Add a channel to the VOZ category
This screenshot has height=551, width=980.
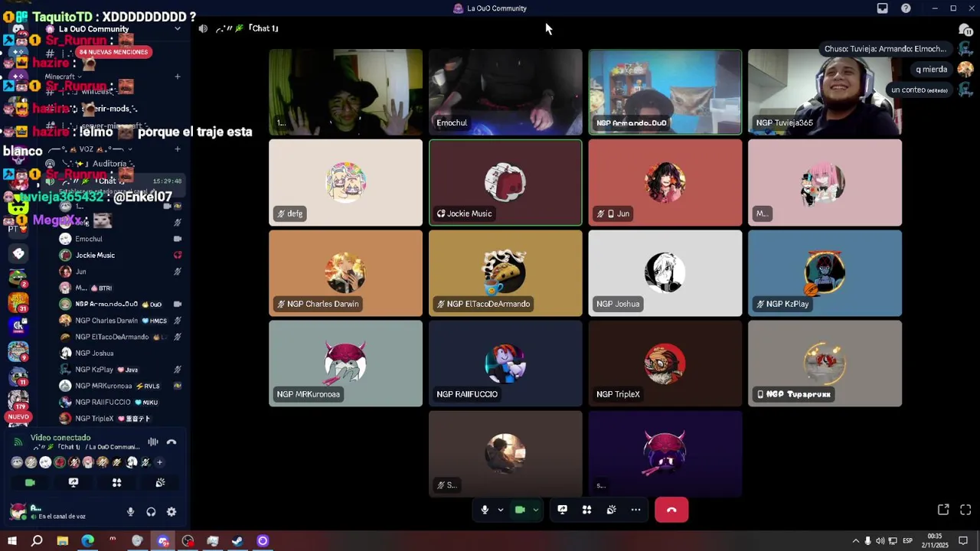(178, 149)
